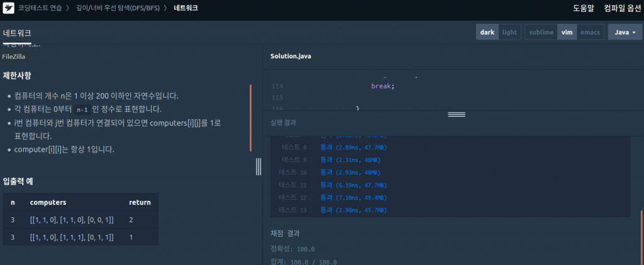Select vim keybinding mode
The width and height of the screenshot is (644, 265).
[567, 32]
